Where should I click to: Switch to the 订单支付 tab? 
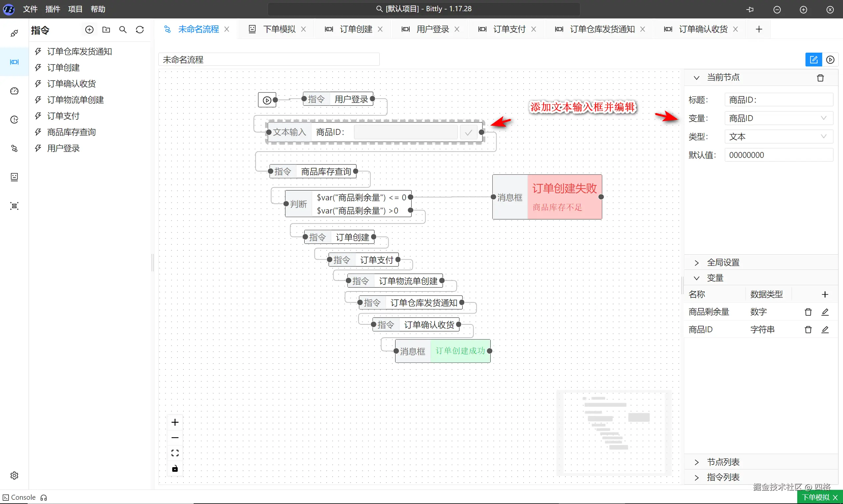pos(509,29)
